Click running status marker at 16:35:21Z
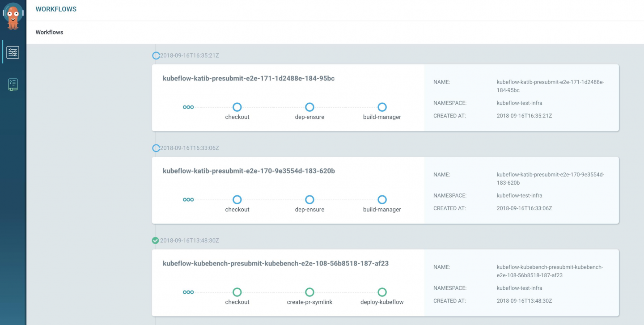Screen dimensions: 644x325 pyautogui.click(x=156, y=56)
